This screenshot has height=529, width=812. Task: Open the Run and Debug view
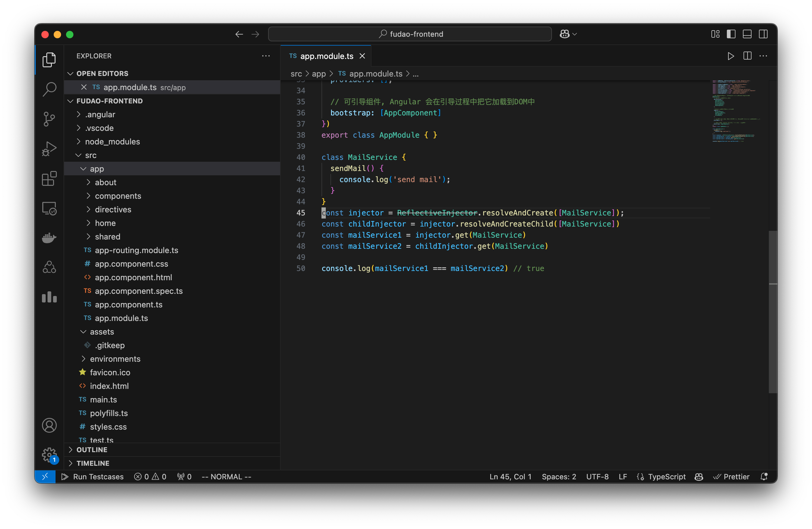tap(49, 148)
